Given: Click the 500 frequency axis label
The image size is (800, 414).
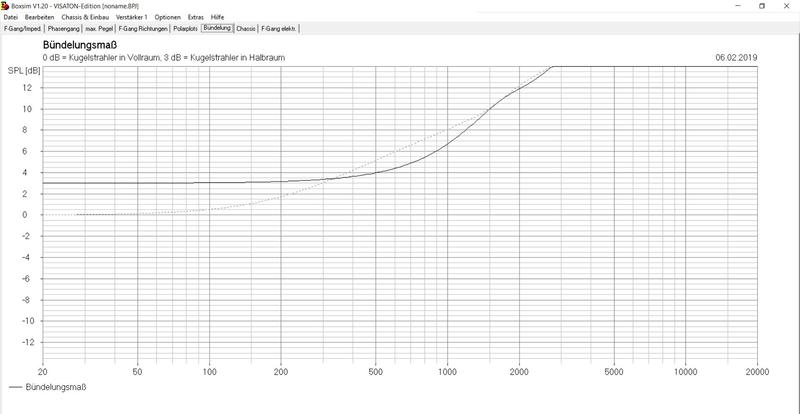Looking at the screenshot, I should 376,372.
